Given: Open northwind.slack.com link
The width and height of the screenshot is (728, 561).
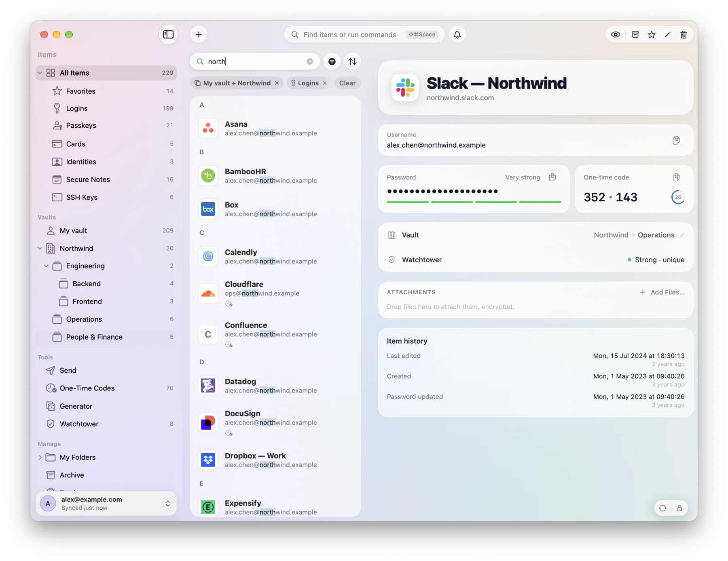Looking at the screenshot, I should [460, 98].
